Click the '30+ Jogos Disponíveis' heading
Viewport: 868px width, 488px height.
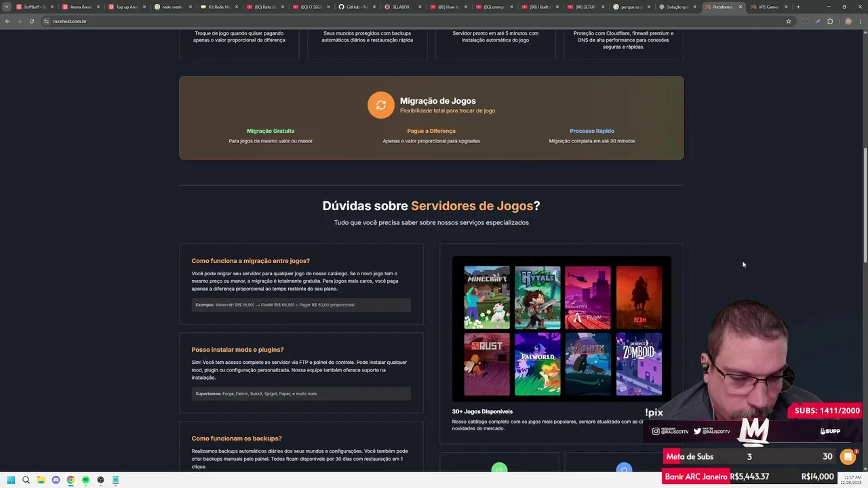(482, 411)
